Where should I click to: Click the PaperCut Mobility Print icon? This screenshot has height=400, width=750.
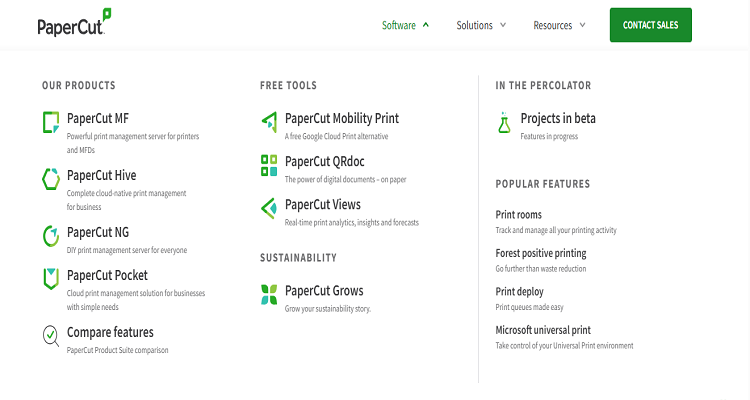pyautogui.click(x=268, y=123)
